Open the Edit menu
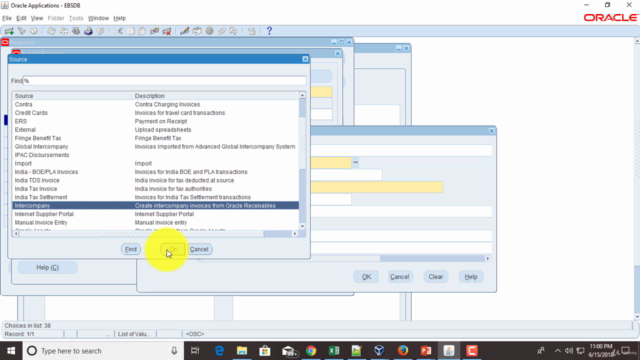 (21, 18)
